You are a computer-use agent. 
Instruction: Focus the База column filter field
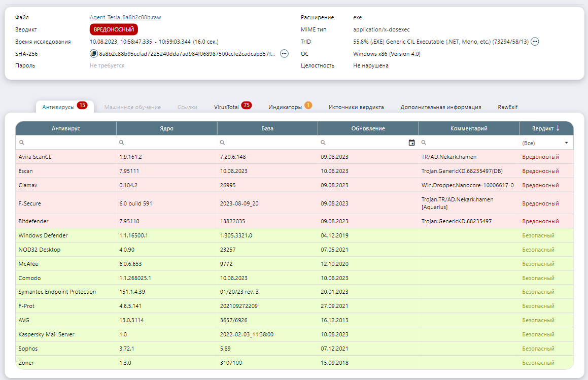point(270,143)
